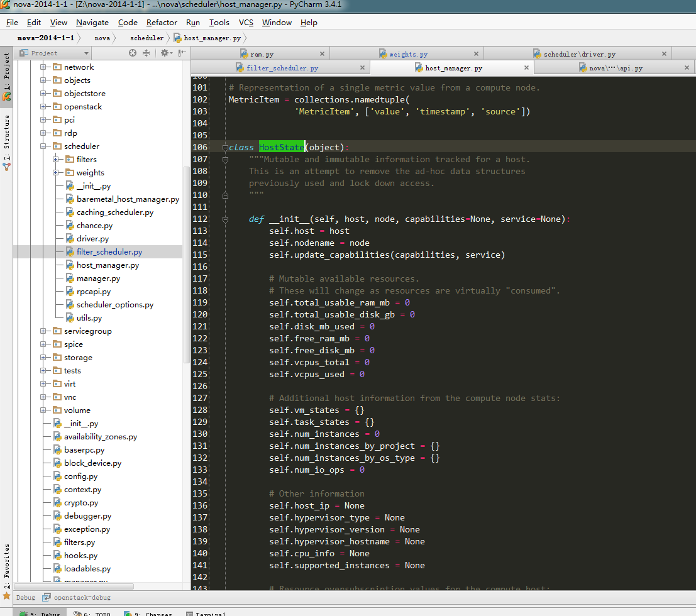696x616 pixels.
Task: Open the Changes tool window
Action: click(148, 613)
